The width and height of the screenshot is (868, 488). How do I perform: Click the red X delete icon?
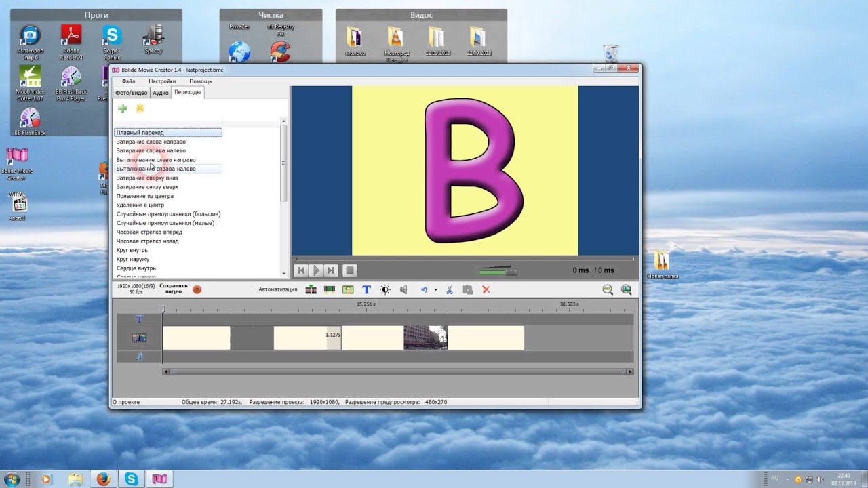[486, 289]
